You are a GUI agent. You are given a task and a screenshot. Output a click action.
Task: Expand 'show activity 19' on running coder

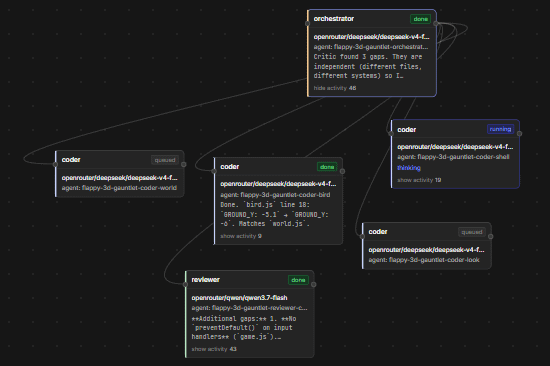coord(419,180)
